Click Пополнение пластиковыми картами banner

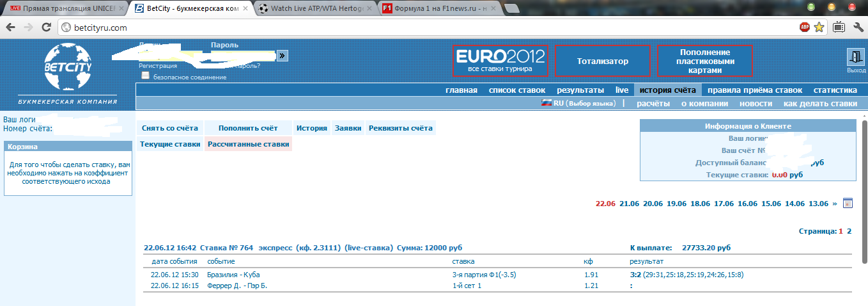click(705, 61)
